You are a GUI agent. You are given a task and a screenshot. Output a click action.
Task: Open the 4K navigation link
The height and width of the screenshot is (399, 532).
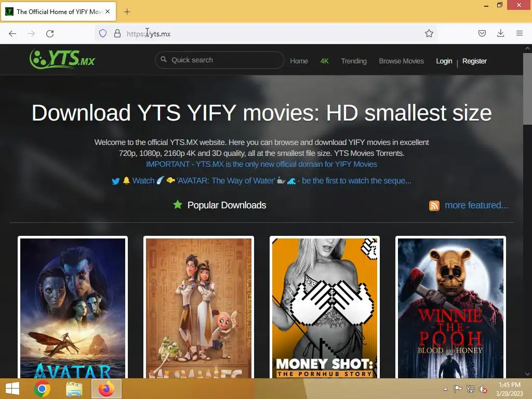click(x=324, y=61)
